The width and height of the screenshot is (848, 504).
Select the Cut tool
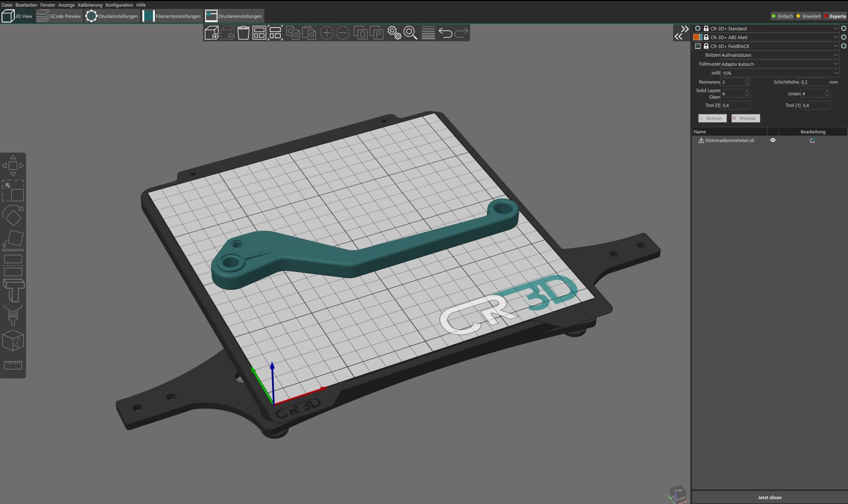click(13, 265)
